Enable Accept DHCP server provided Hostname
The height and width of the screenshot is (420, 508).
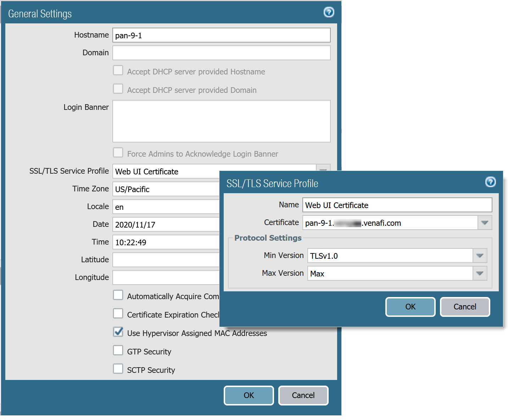pos(118,70)
